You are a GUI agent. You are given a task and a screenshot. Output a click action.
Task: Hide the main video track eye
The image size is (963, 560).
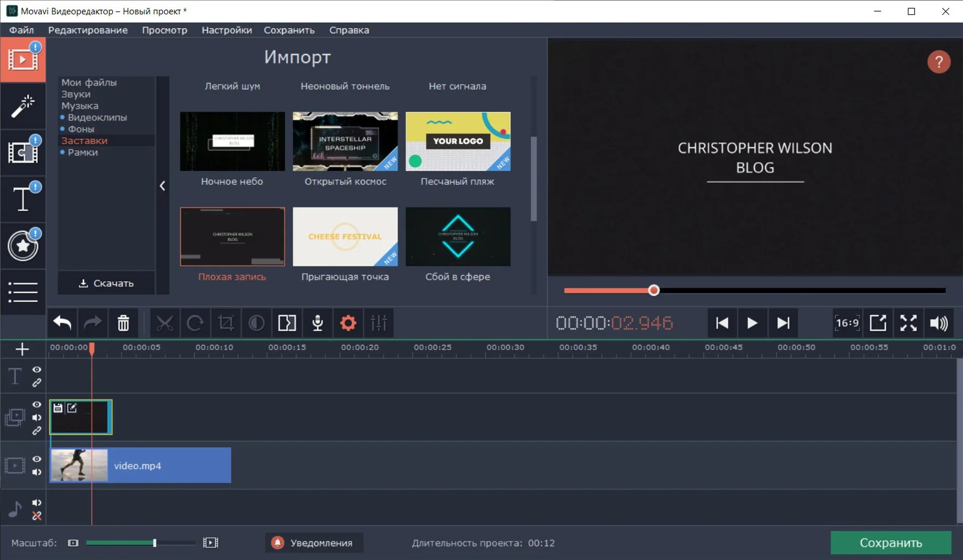pyautogui.click(x=37, y=459)
